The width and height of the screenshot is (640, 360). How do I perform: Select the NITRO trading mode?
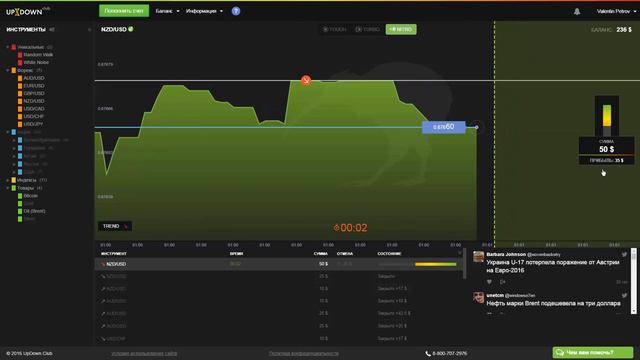401,29
